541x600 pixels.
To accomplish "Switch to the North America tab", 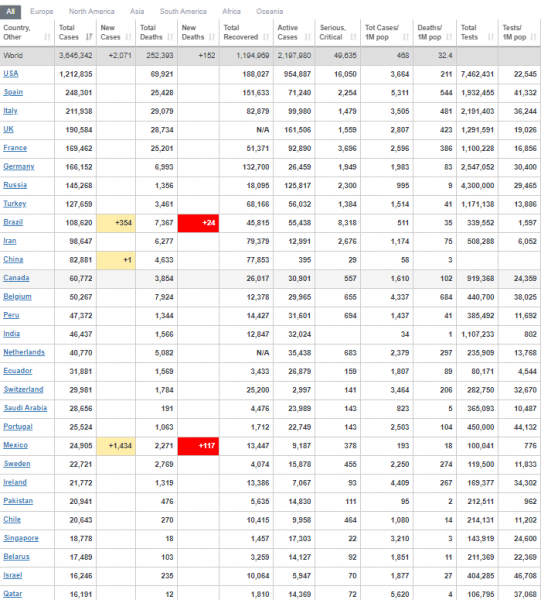I will [x=91, y=11].
